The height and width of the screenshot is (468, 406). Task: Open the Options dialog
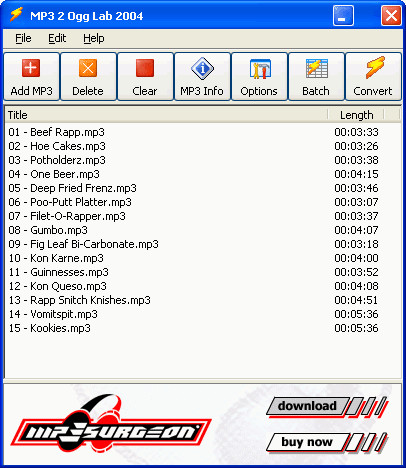(259, 77)
